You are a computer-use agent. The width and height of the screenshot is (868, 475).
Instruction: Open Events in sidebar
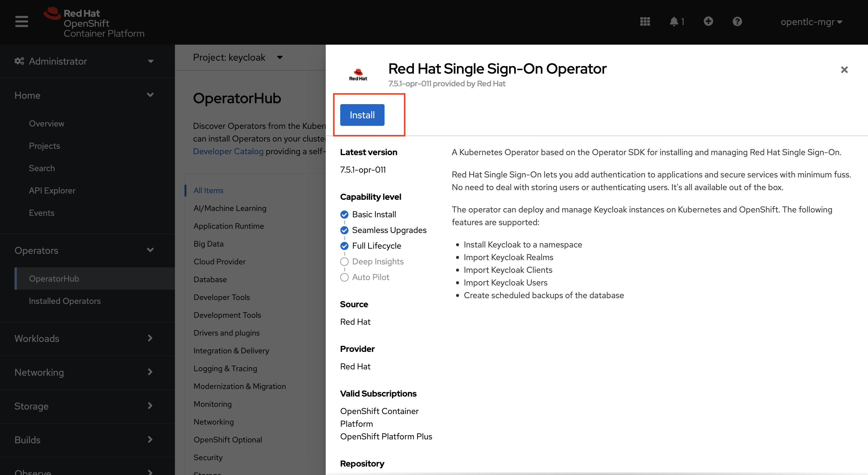click(41, 213)
